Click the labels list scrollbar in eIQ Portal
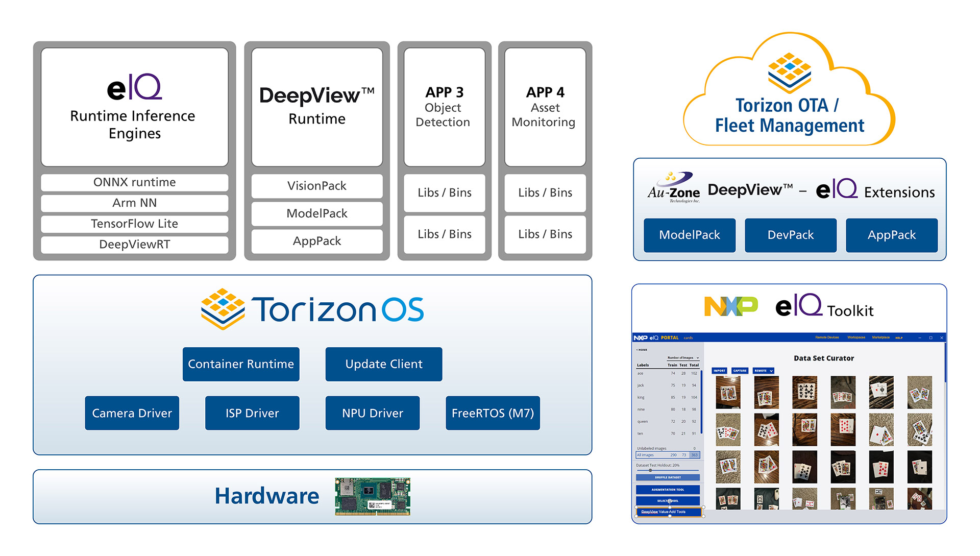 click(x=702, y=402)
